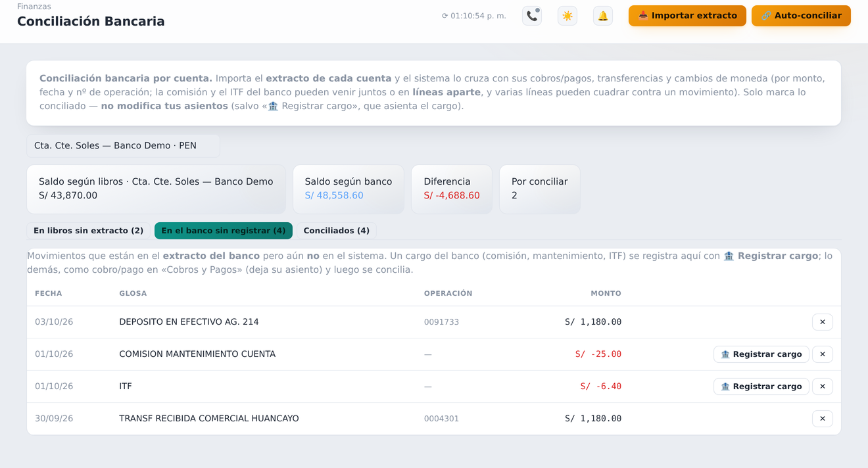Open the bell notifications button

pyautogui.click(x=603, y=16)
